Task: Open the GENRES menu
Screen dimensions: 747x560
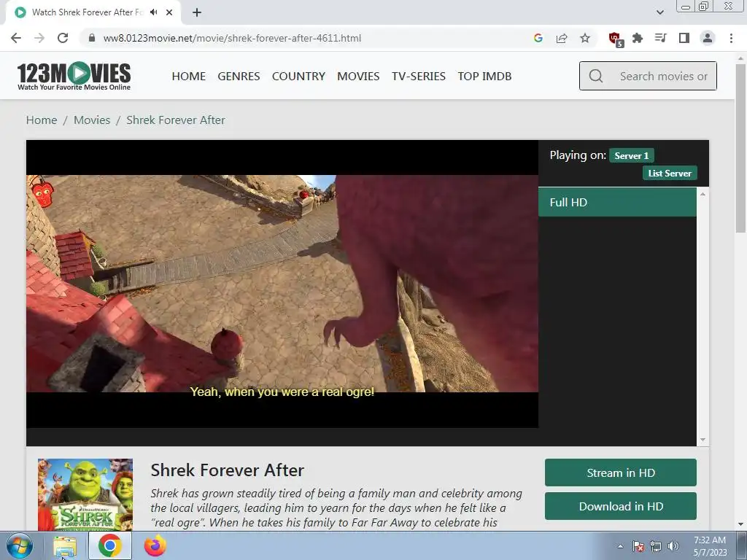Action: pos(239,76)
